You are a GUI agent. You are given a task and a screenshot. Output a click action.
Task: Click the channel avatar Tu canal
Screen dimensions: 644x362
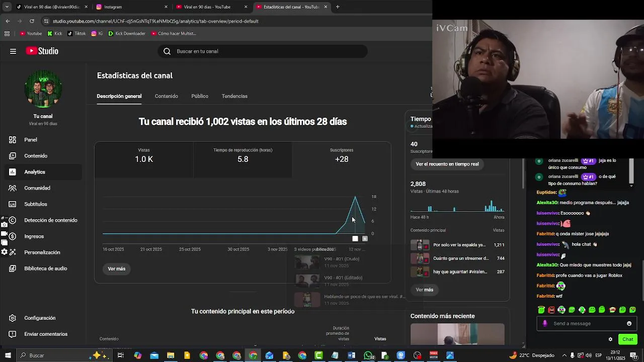point(43,89)
